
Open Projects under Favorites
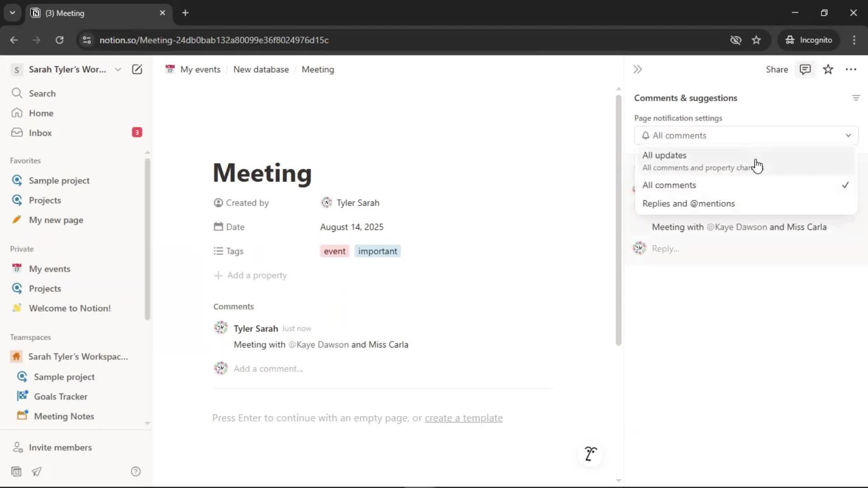click(45, 200)
